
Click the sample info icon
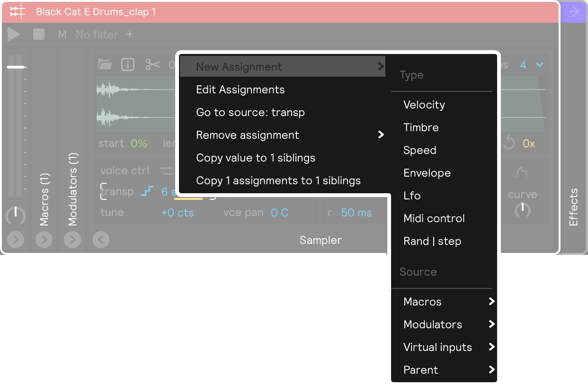128,64
